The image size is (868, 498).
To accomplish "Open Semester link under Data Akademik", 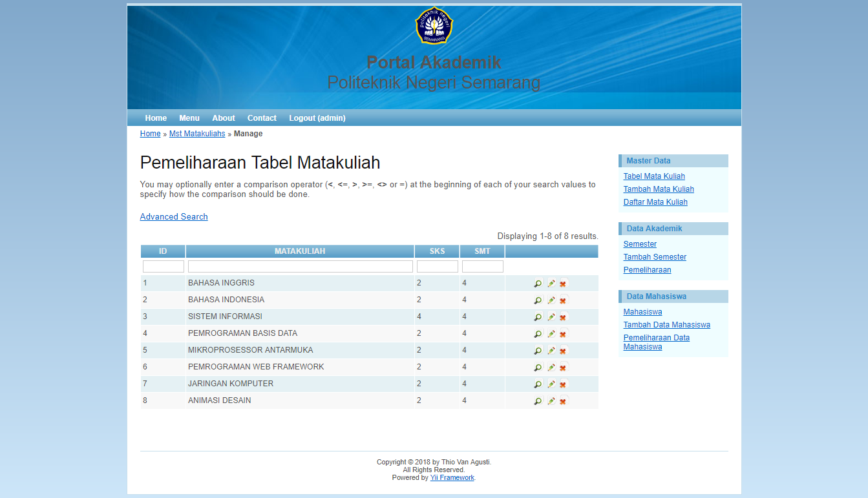I will tap(640, 244).
